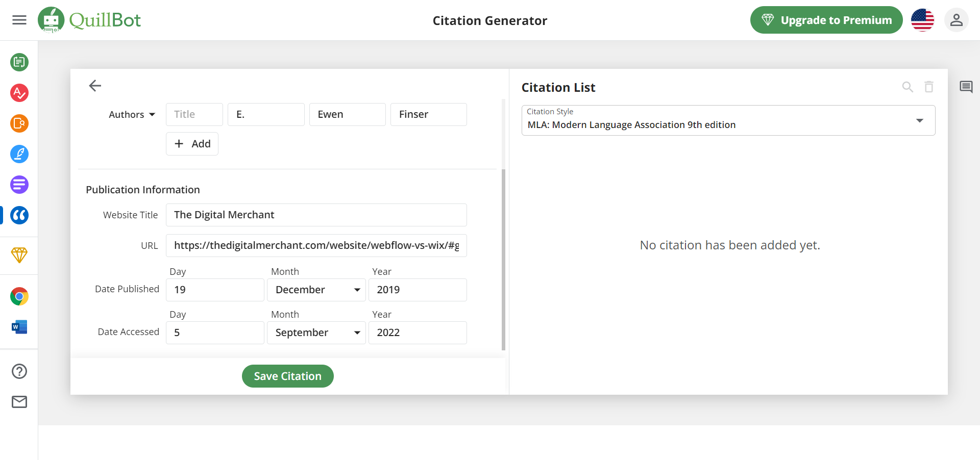Open the user account profile icon
Screen dimensions: 980x460
(x=957, y=20)
